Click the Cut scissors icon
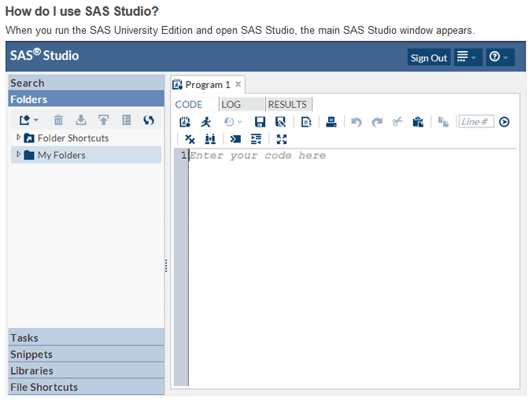 pos(397,122)
